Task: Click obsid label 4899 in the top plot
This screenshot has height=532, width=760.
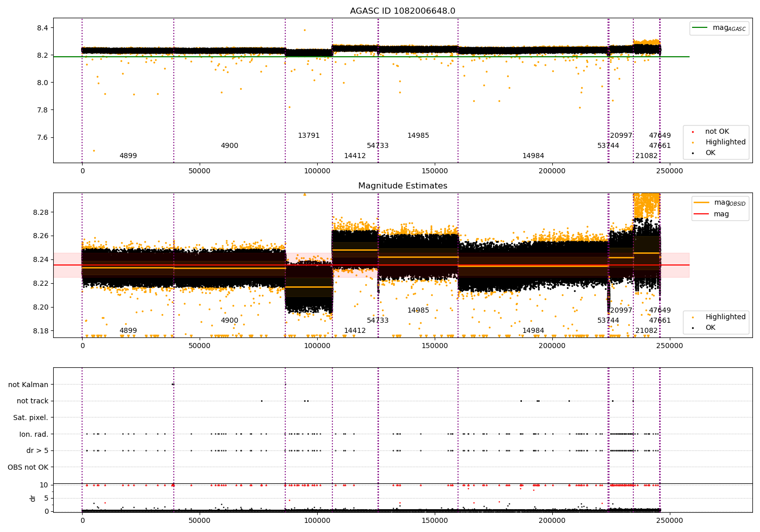Action: [128, 156]
